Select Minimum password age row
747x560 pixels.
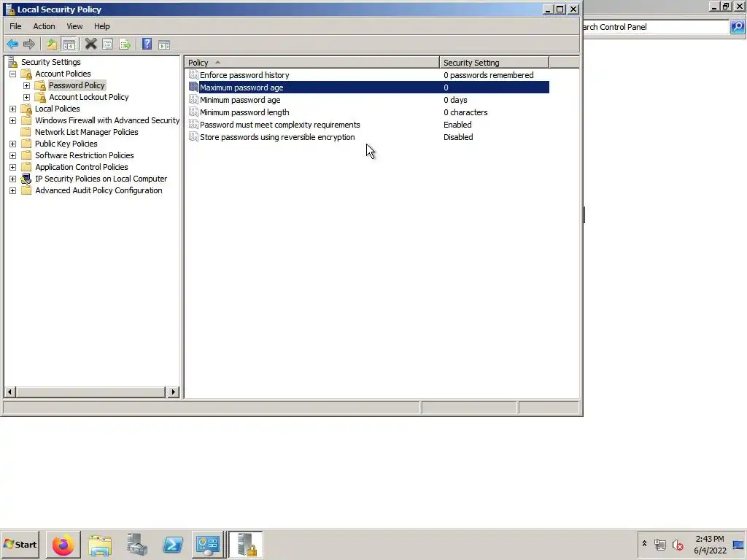tap(368, 99)
